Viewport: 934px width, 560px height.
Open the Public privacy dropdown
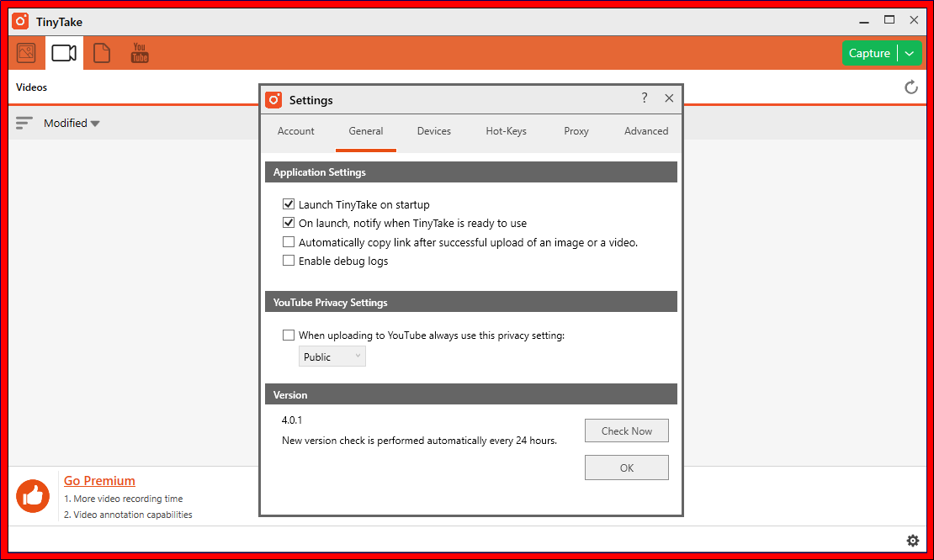click(x=332, y=357)
